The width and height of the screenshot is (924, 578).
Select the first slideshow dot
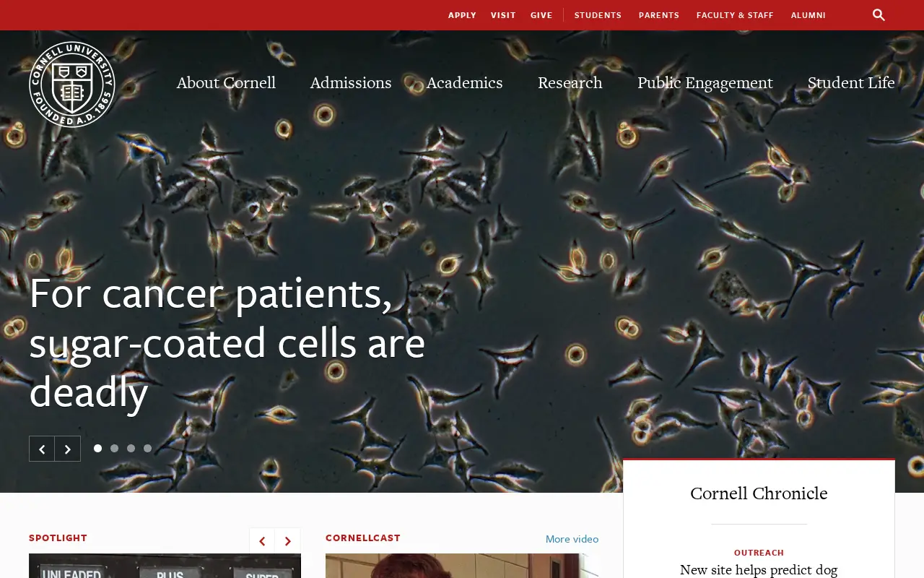[97, 448]
